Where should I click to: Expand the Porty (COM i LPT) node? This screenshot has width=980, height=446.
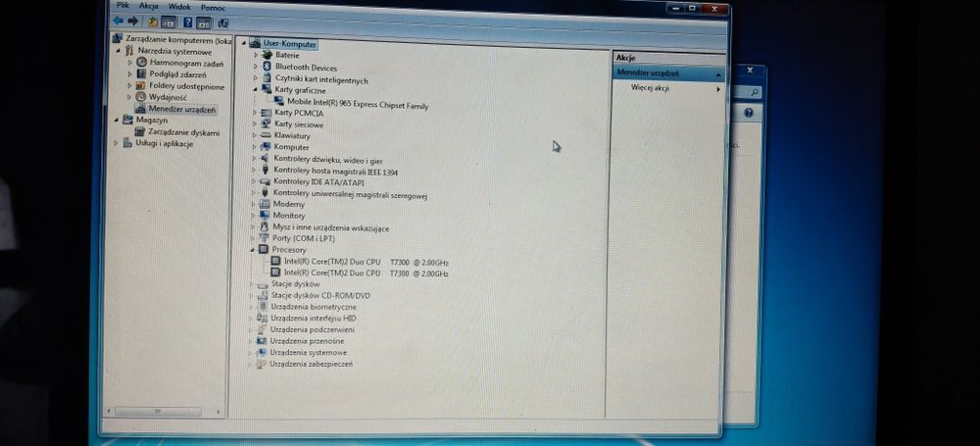click(x=253, y=238)
